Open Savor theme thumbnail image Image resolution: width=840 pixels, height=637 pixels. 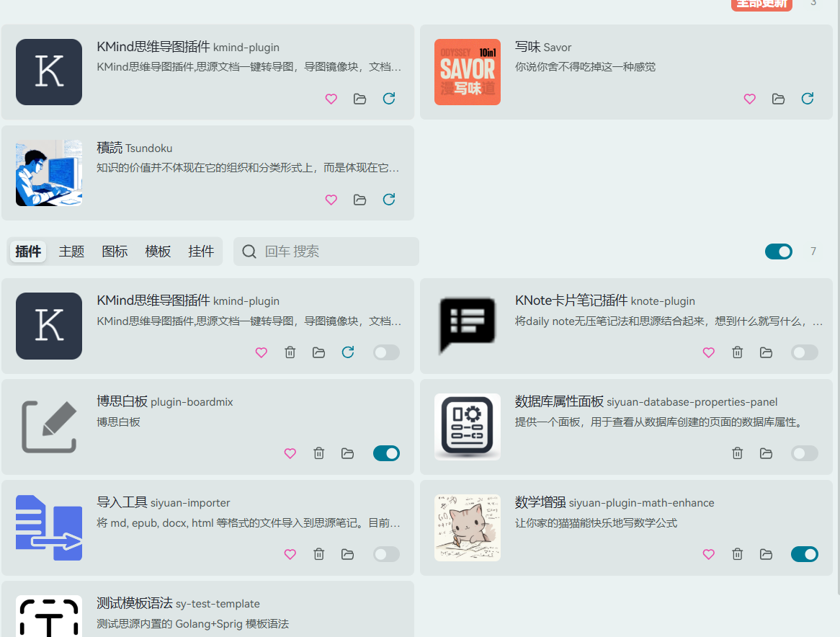point(467,72)
